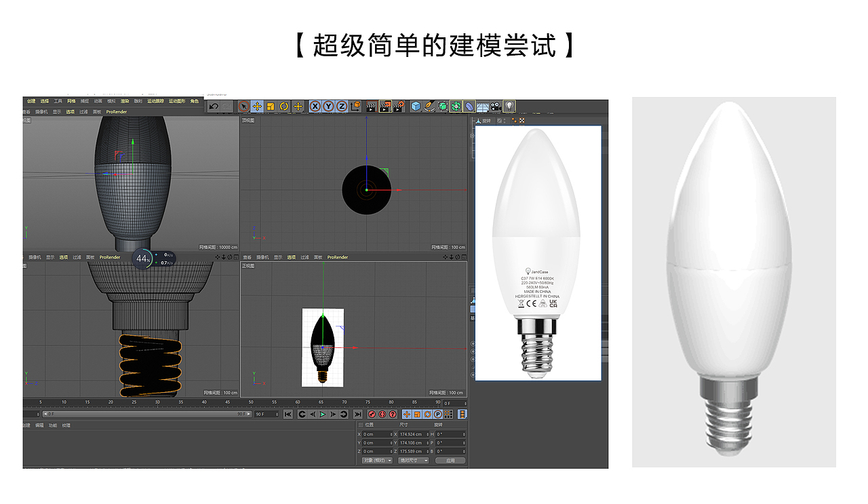Viewport: 868px width, 504px height.
Task: Add a cube primitive object
Action: [x=416, y=106]
